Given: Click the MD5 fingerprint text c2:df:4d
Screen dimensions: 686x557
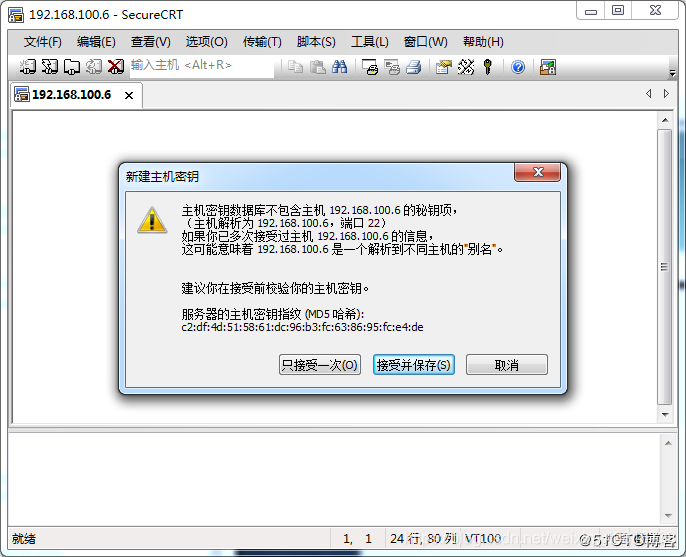Looking at the screenshot, I should [x=302, y=327].
